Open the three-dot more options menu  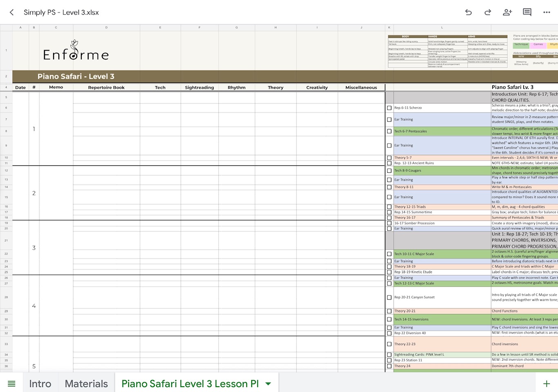click(x=547, y=12)
